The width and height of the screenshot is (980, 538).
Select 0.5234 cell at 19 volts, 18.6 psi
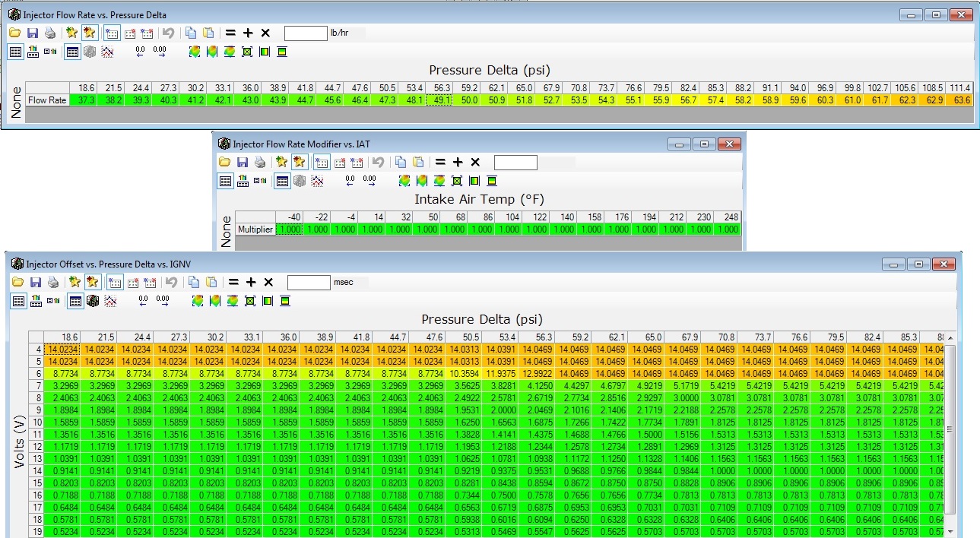62,531
